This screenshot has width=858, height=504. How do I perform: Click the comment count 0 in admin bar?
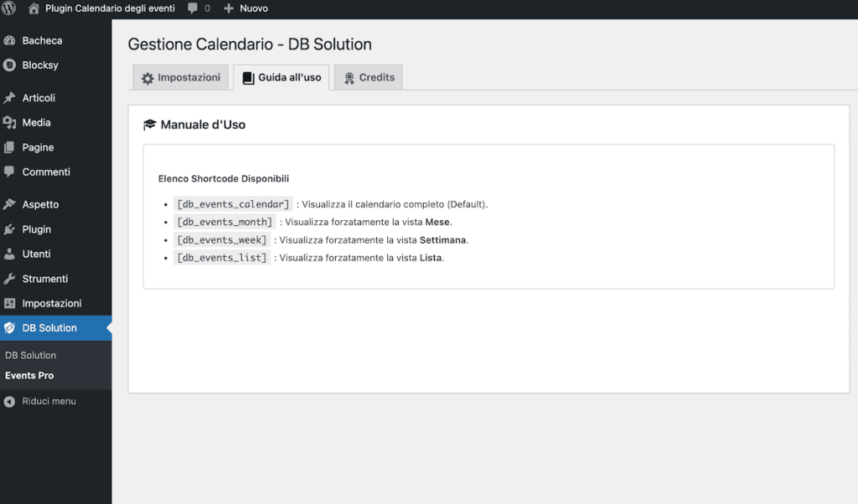tap(208, 8)
